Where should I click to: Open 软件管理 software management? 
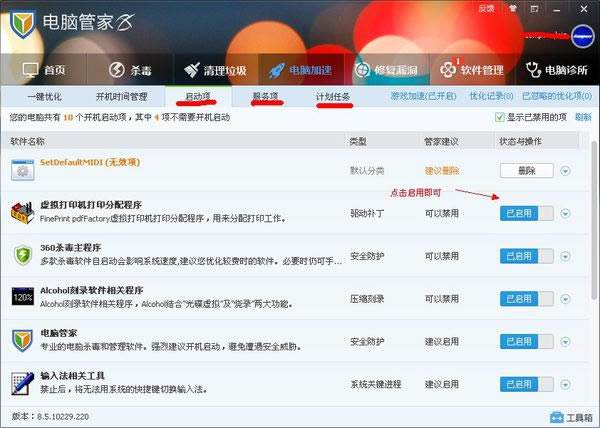click(471, 70)
